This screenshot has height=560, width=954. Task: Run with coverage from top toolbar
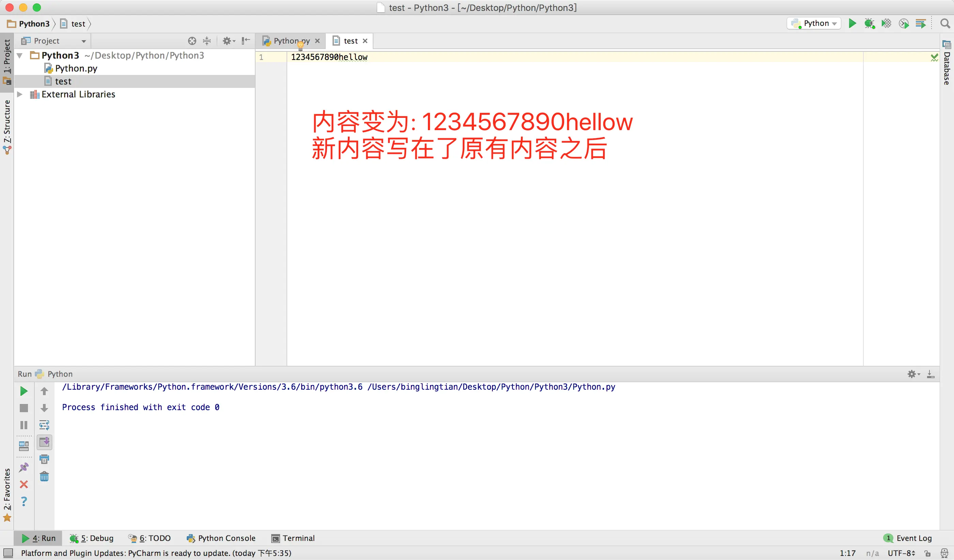886,24
